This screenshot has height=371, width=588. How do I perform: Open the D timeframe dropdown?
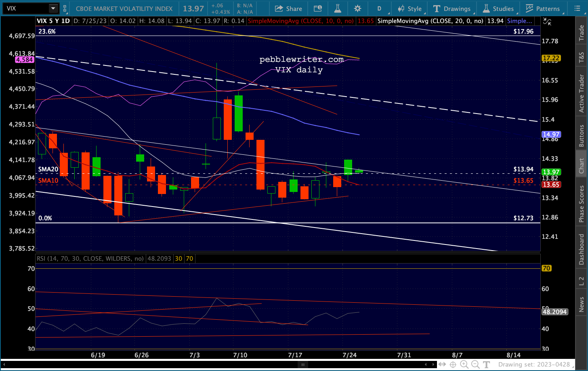379,8
